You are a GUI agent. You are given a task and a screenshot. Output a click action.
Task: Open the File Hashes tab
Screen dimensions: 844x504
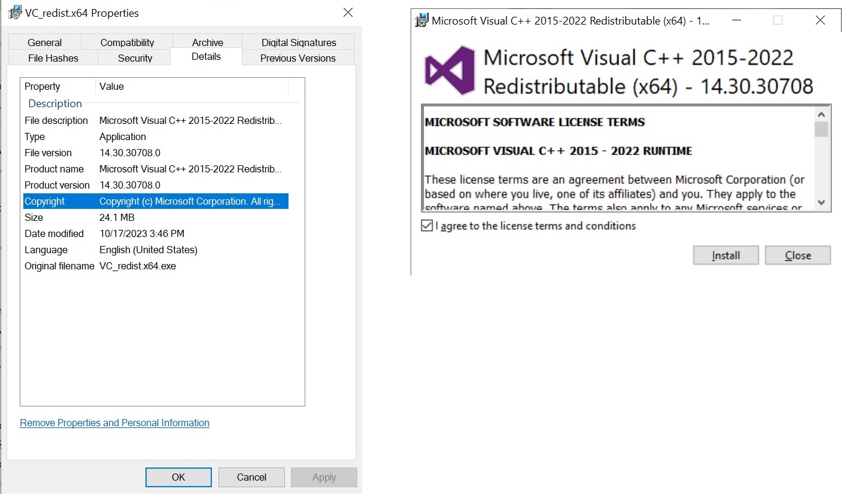coord(53,58)
